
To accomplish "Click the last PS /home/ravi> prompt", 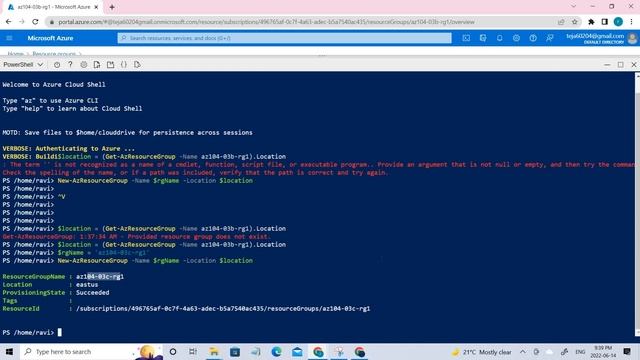I will click(28, 333).
